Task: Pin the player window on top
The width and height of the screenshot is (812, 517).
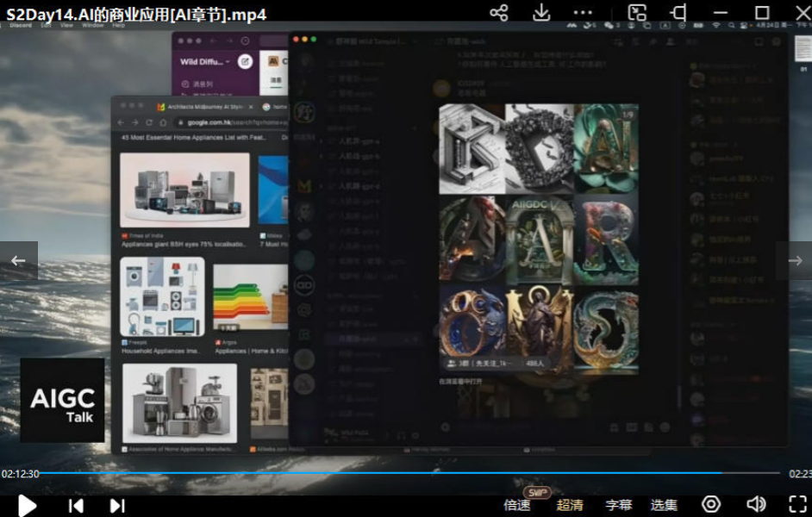Action: pos(678,13)
